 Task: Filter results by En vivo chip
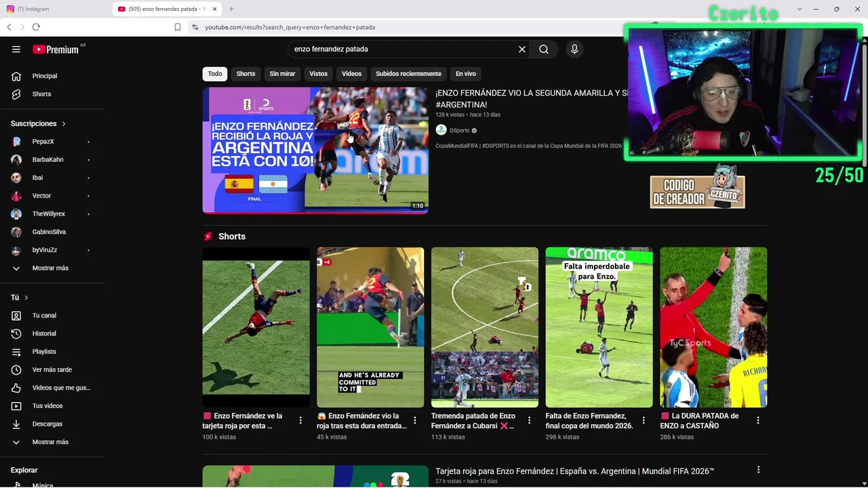(465, 74)
